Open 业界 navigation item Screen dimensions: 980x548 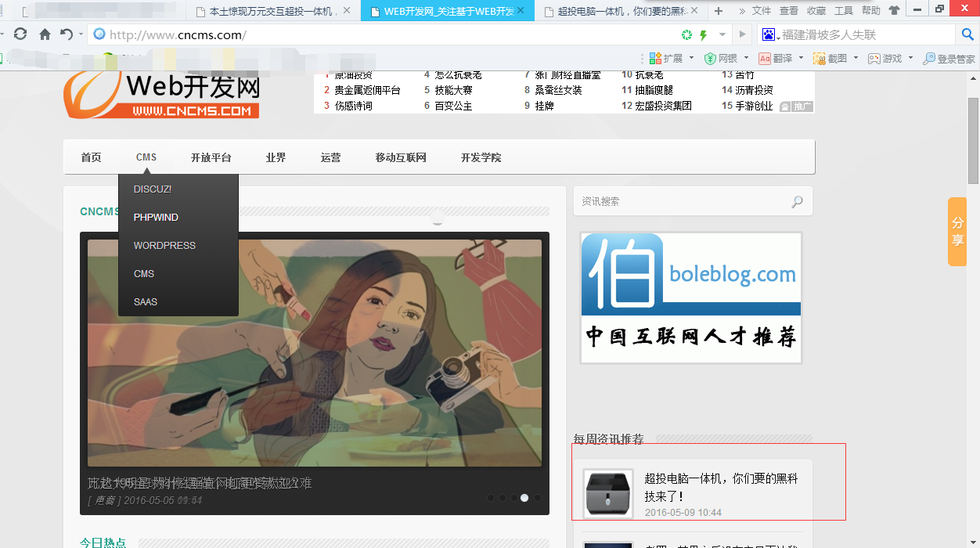pos(276,157)
